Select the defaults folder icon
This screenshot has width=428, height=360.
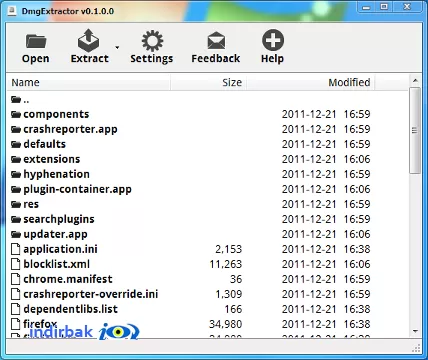(x=16, y=144)
